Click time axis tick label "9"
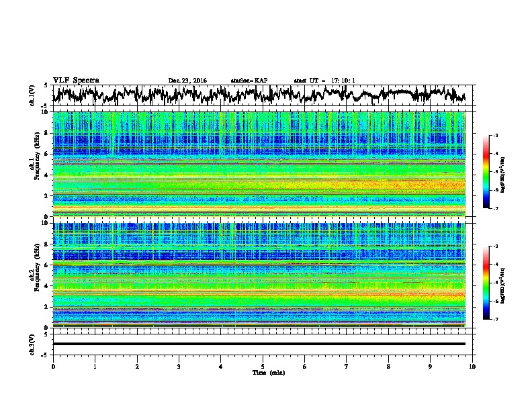 click(x=430, y=366)
